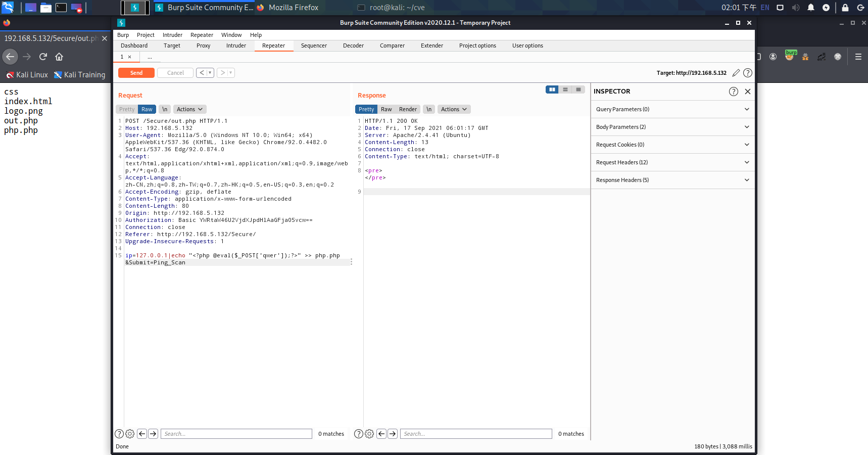
Task: Open Burp menu
Action: pos(123,35)
